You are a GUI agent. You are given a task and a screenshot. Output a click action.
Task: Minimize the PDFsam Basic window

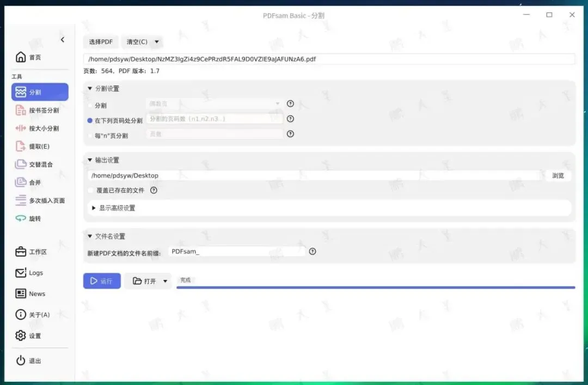click(x=526, y=15)
